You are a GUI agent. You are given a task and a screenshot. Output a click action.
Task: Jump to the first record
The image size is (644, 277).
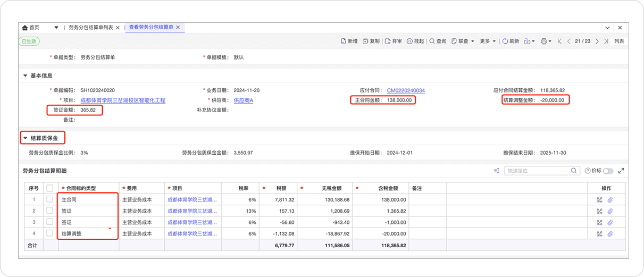[559, 41]
